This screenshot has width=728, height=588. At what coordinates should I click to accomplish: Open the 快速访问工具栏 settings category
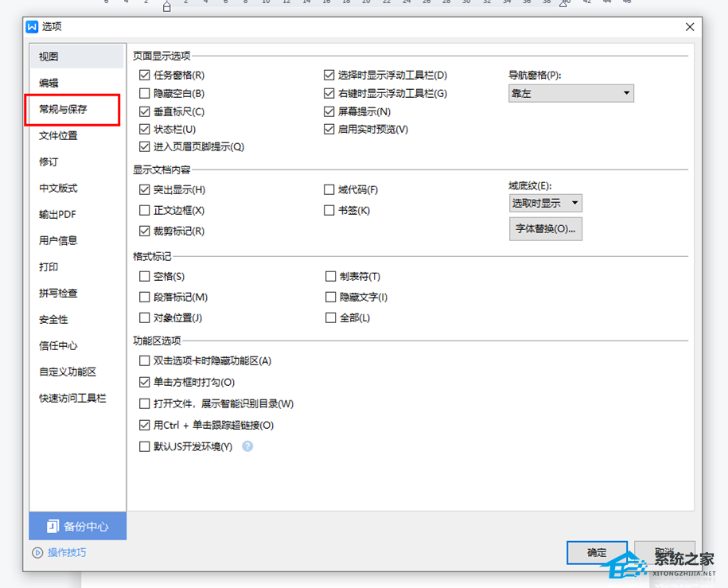point(77,398)
